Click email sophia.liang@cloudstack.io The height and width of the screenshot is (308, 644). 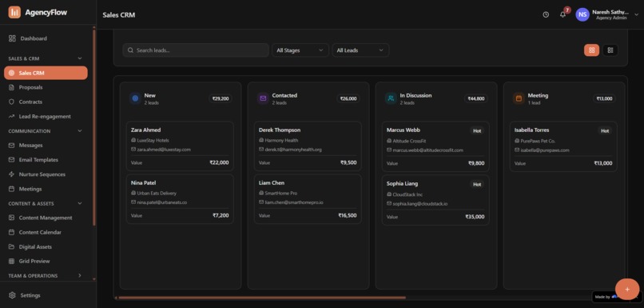420,203
